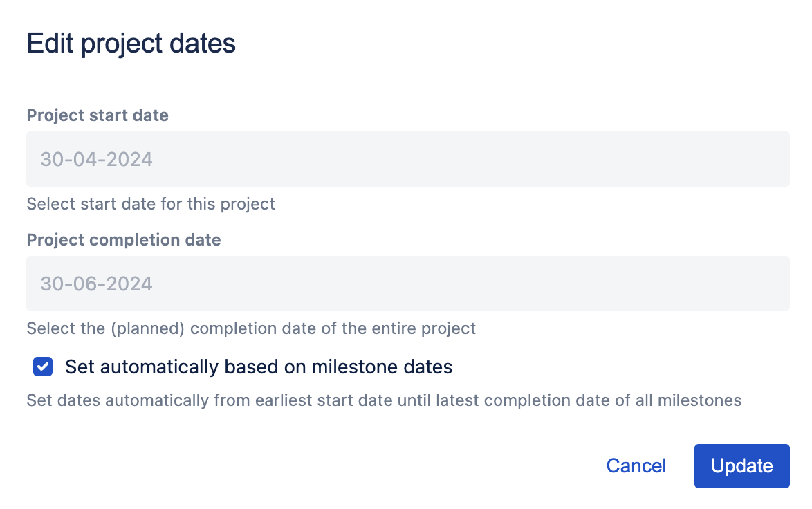The image size is (812, 509).
Task: Confirm changes with the blue Update button
Action: click(x=741, y=465)
